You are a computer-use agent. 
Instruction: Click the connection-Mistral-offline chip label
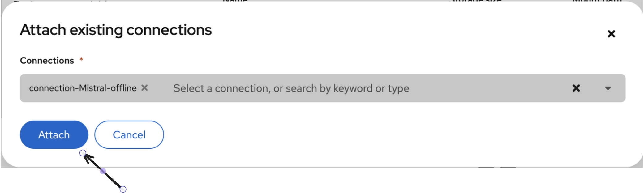point(83,88)
